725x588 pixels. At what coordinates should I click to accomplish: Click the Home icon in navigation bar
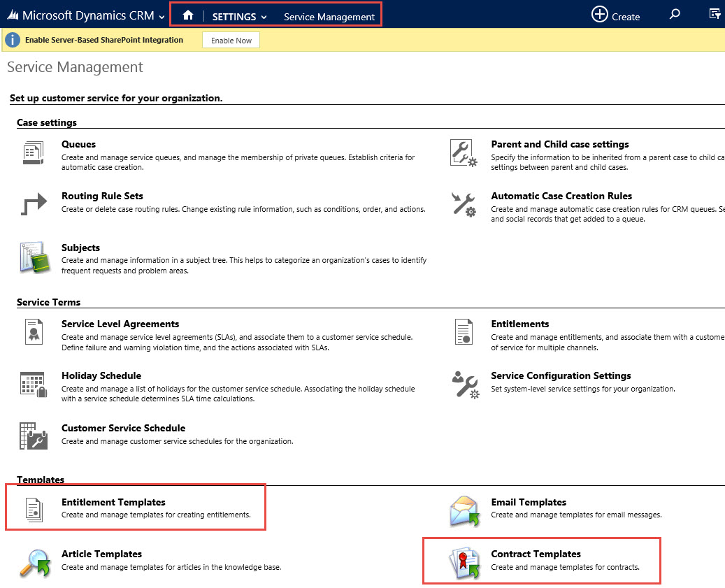[x=187, y=16]
